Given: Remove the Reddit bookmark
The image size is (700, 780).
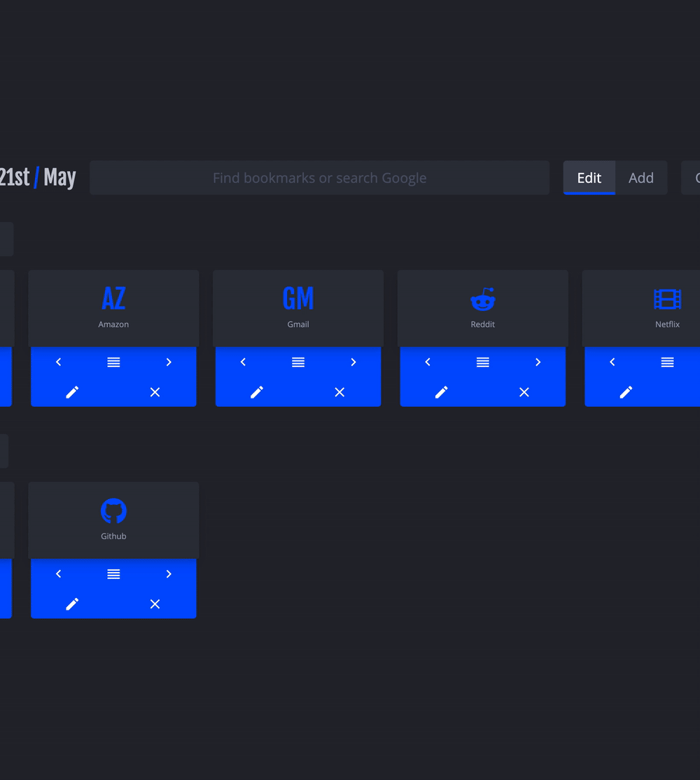Looking at the screenshot, I should (x=524, y=392).
